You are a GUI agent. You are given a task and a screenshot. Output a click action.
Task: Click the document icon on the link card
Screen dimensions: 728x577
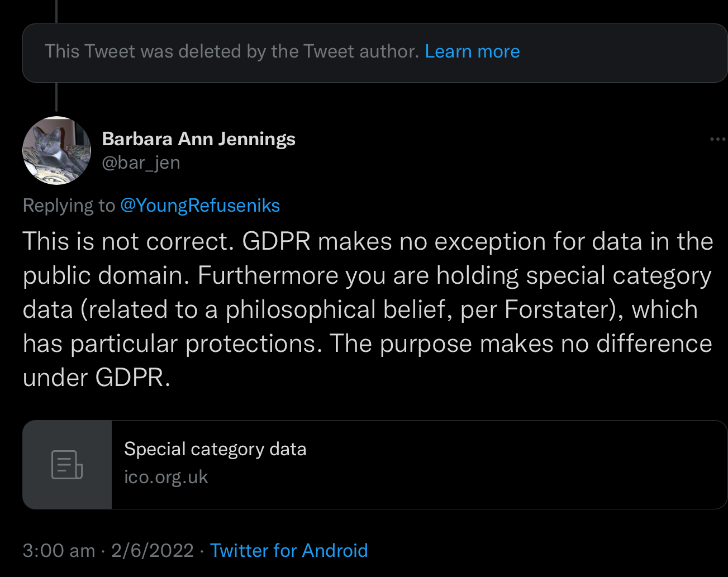tap(67, 465)
